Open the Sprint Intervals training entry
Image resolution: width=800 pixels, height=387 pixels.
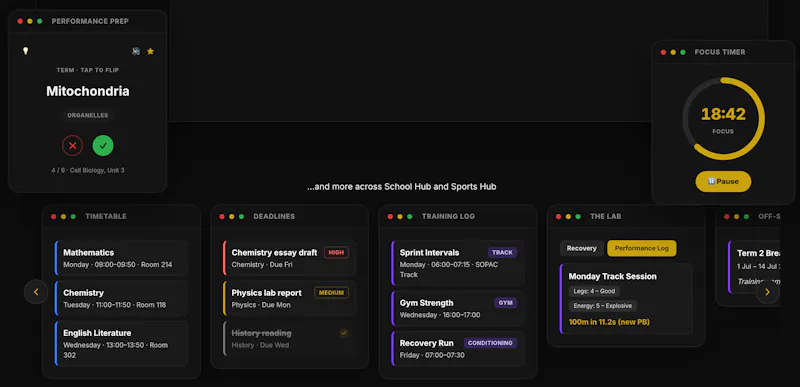[458, 263]
